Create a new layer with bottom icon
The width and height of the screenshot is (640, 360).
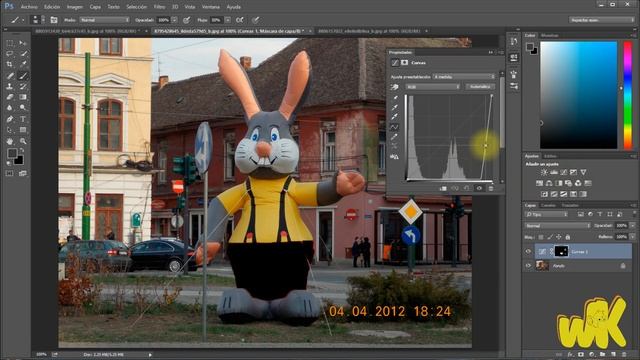point(613,355)
